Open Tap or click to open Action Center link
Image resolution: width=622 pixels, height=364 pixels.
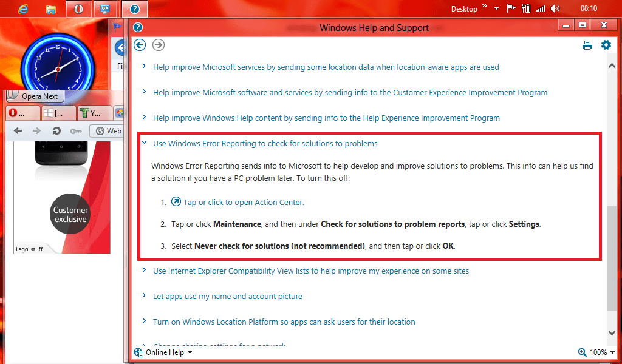[244, 202]
